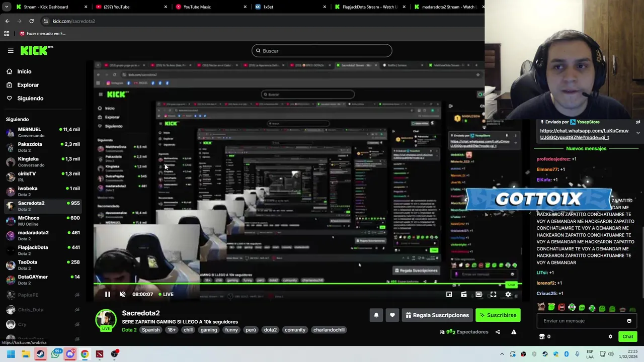Image resolution: width=644 pixels, height=362 pixels.
Task: Open Kingteka channel in following list
Action: (43, 162)
